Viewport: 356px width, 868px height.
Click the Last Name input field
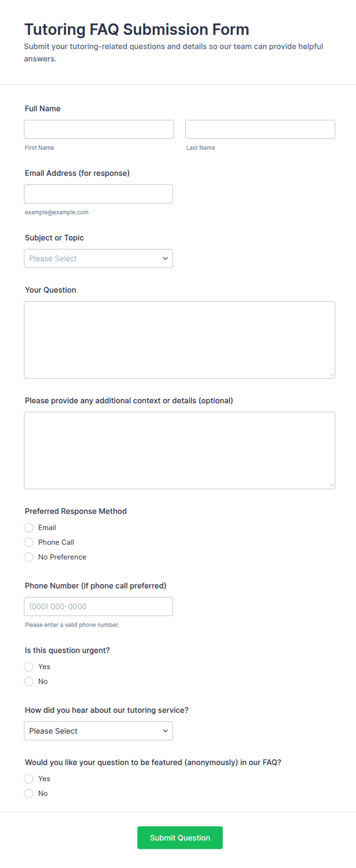tap(260, 129)
